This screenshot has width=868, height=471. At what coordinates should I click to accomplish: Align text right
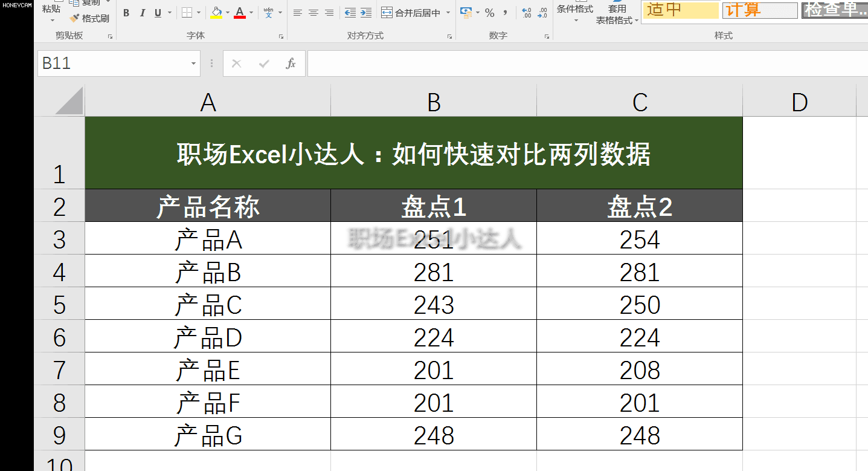pos(329,13)
